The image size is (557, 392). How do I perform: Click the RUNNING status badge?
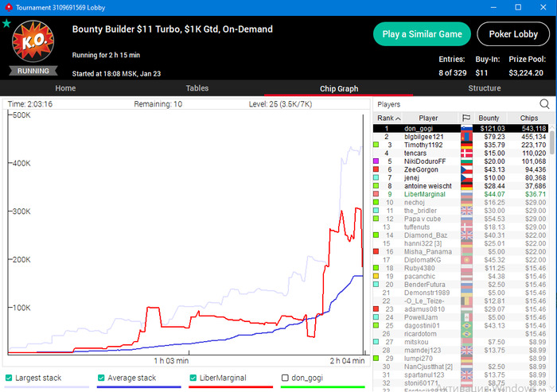pyautogui.click(x=33, y=71)
